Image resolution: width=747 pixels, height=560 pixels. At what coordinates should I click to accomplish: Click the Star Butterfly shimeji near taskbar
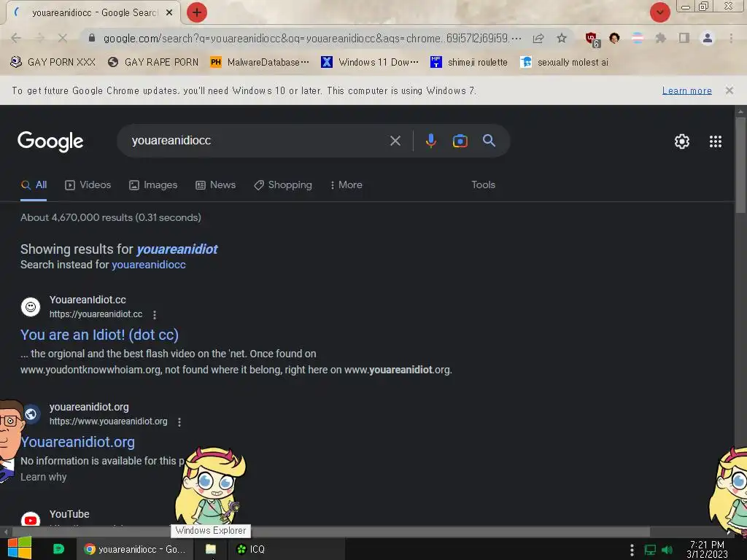tap(210, 485)
